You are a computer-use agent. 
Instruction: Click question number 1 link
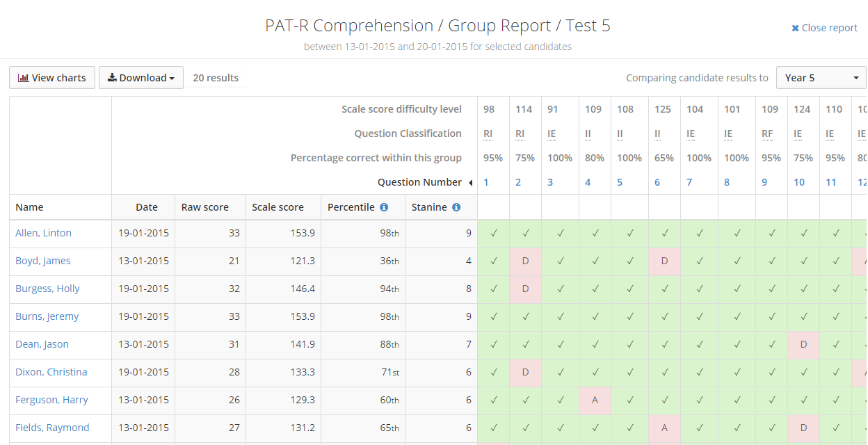tap(486, 182)
